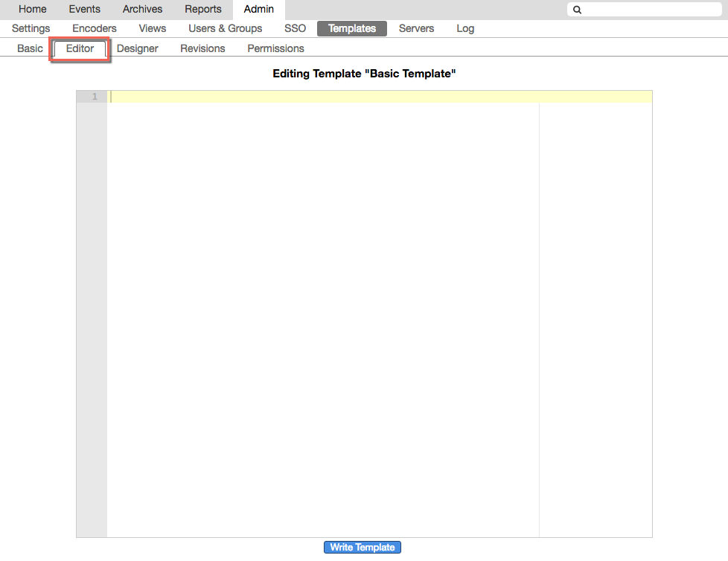Go to the Views section
The image size is (728, 561).
153,29
